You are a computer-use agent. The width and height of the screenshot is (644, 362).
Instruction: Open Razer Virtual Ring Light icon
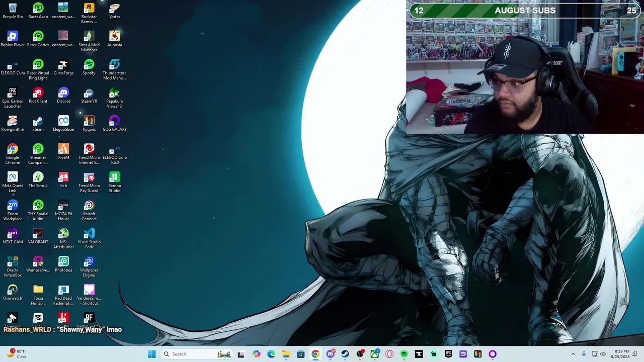[x=38, y=69]
